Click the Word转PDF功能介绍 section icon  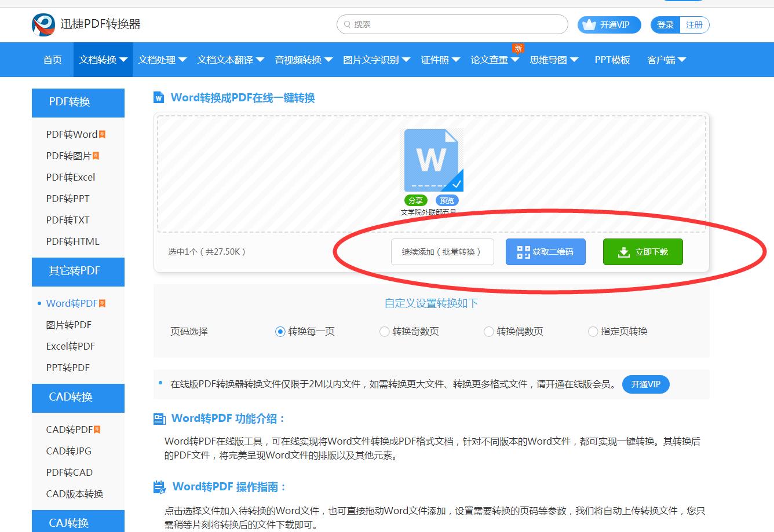coord(159,418)
